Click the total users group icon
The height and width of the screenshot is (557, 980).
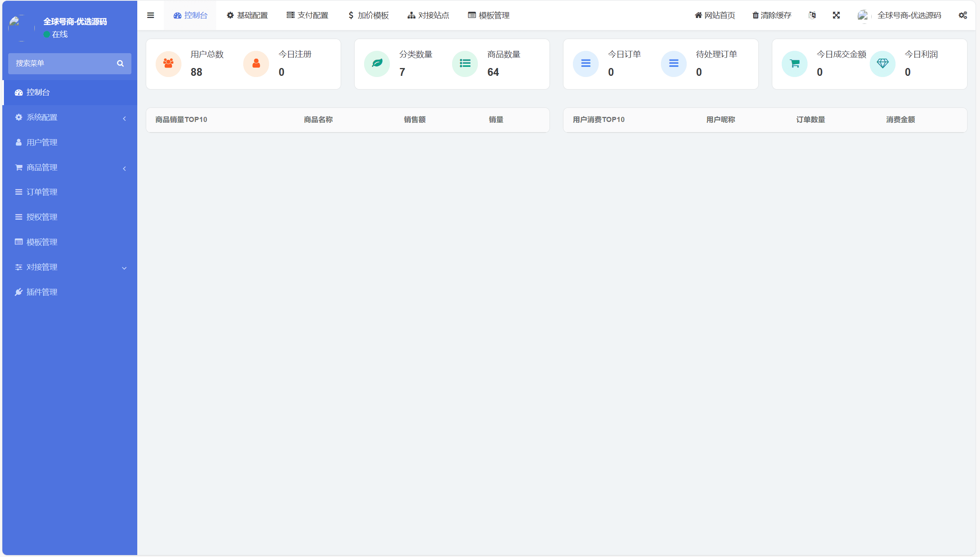click(x=168, y=64)
